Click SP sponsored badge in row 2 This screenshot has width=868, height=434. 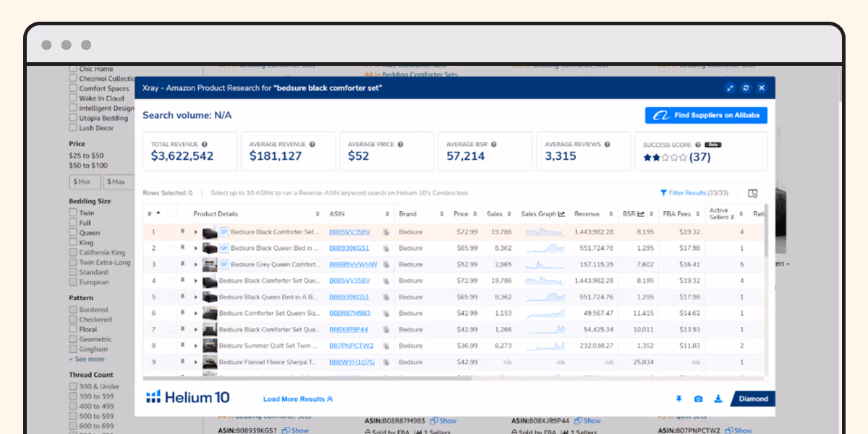point(224,248)
